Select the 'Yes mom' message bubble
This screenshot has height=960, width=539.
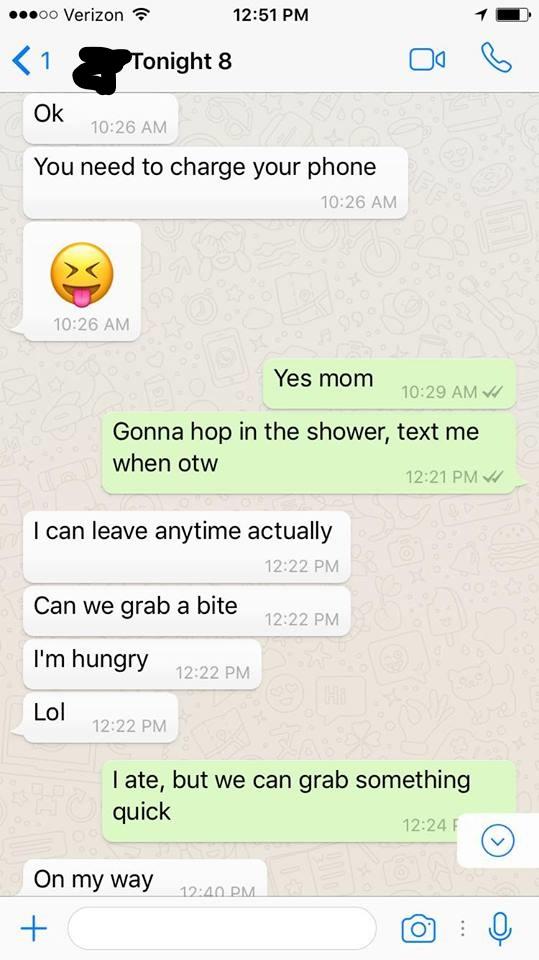[390, 383]
